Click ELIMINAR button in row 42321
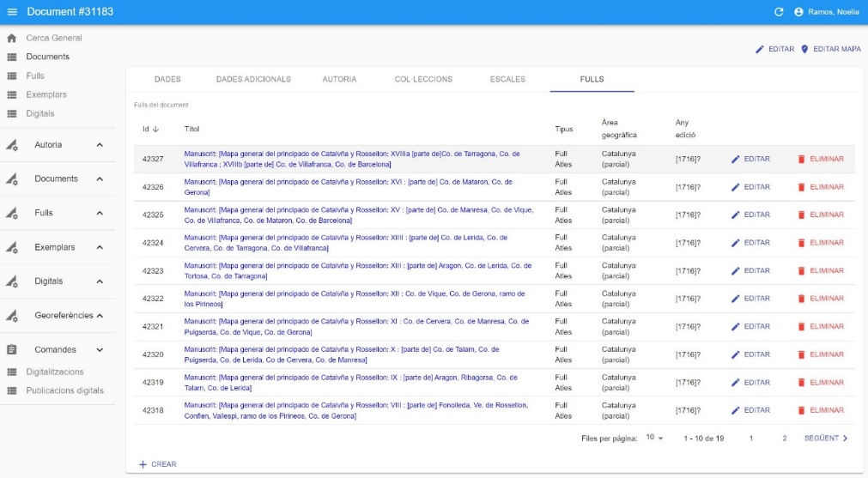Screen dimensions: 868x478 (x=821, y=326)
